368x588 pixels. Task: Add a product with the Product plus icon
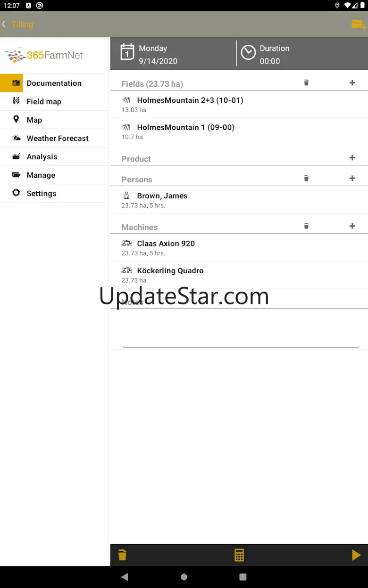(x=352, y=158)
